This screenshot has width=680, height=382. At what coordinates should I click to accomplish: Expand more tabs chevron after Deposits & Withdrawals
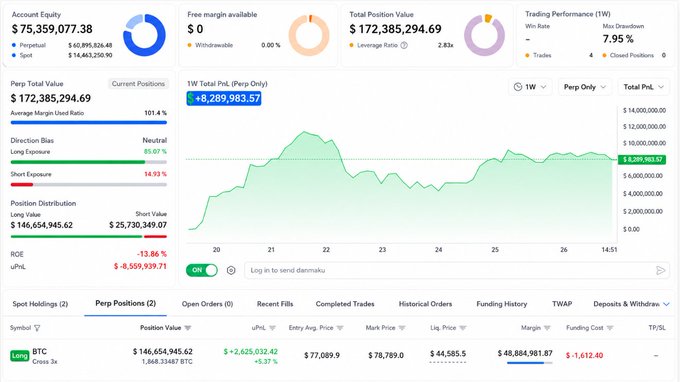point(666,304)
